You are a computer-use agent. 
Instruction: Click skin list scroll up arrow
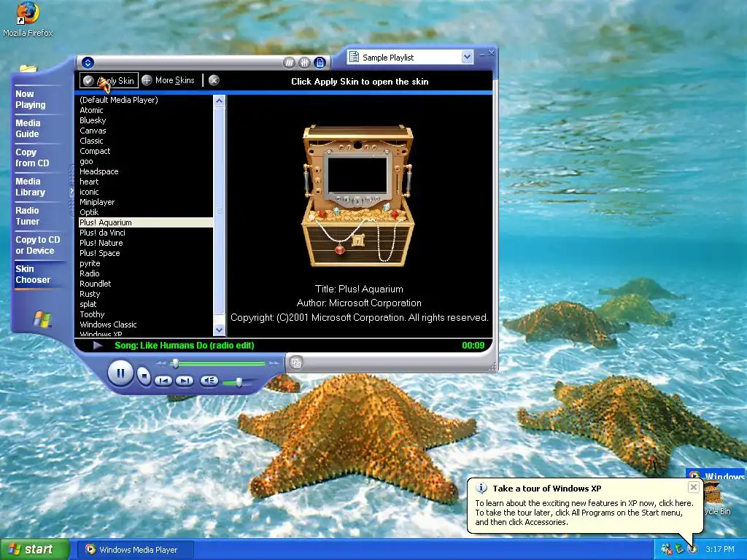219,101
